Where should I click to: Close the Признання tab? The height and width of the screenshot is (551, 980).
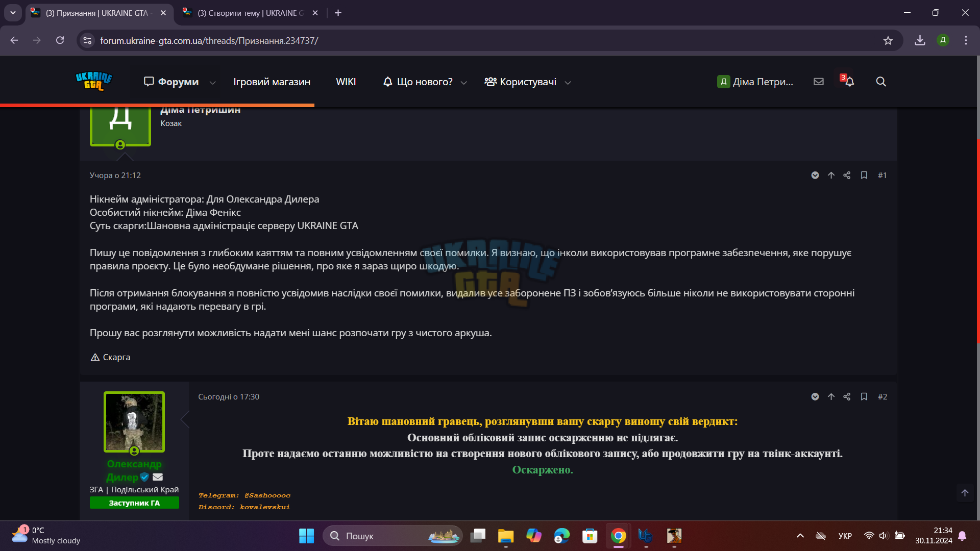[163, 13]
